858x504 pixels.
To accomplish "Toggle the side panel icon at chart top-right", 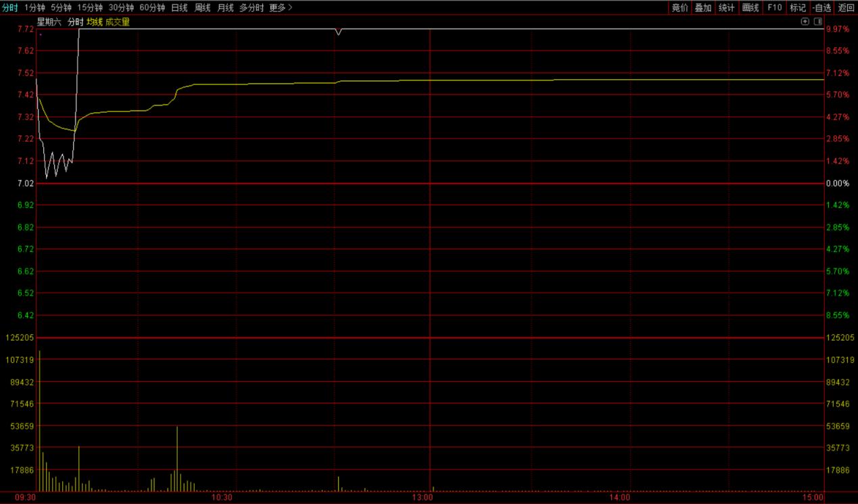I will tap(817, 22).
